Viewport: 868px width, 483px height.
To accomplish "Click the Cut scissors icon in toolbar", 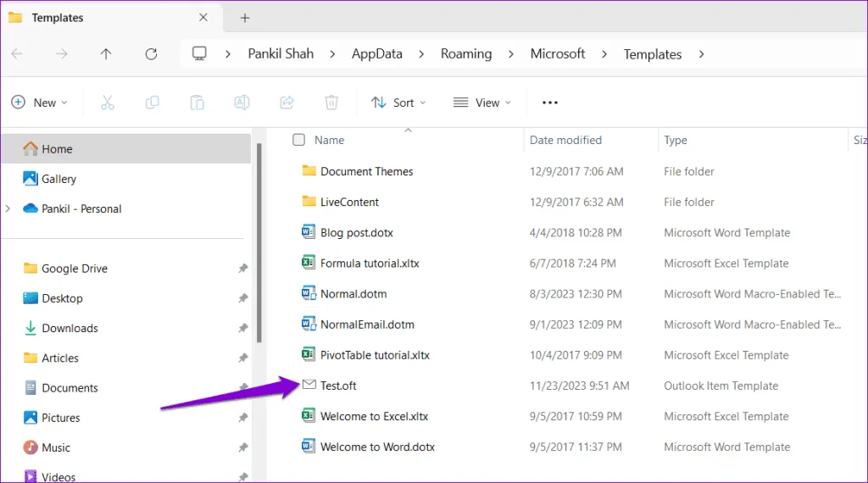I will [107, 103].
